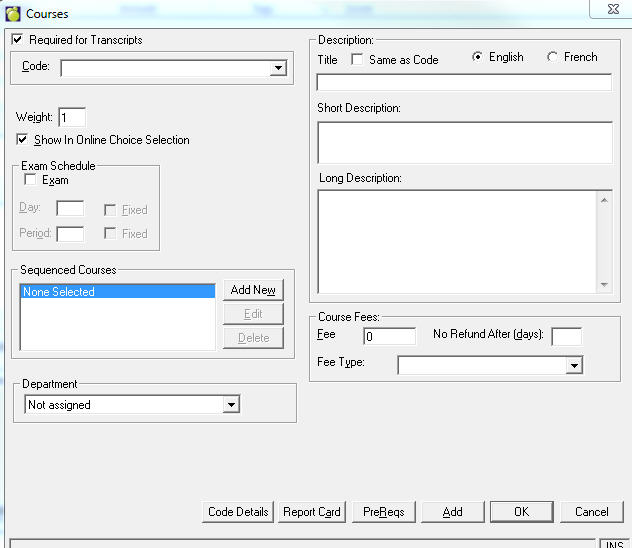
Task: Click the PreReqs button
Action: click(384, 512)
